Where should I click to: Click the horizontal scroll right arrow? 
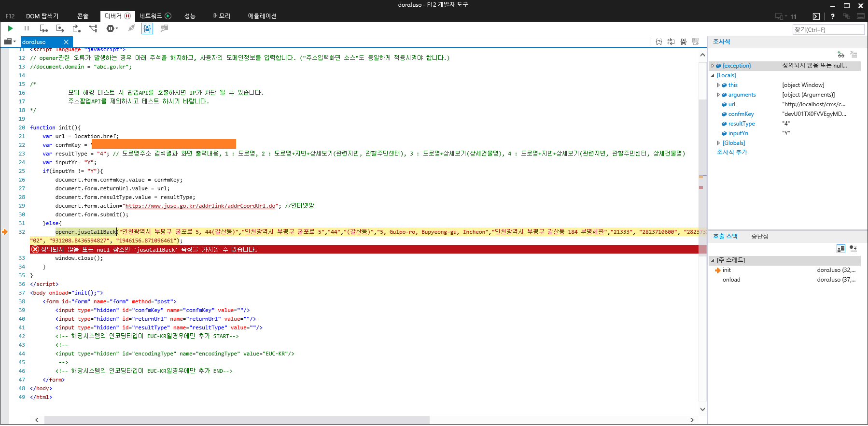pos(692,420)
